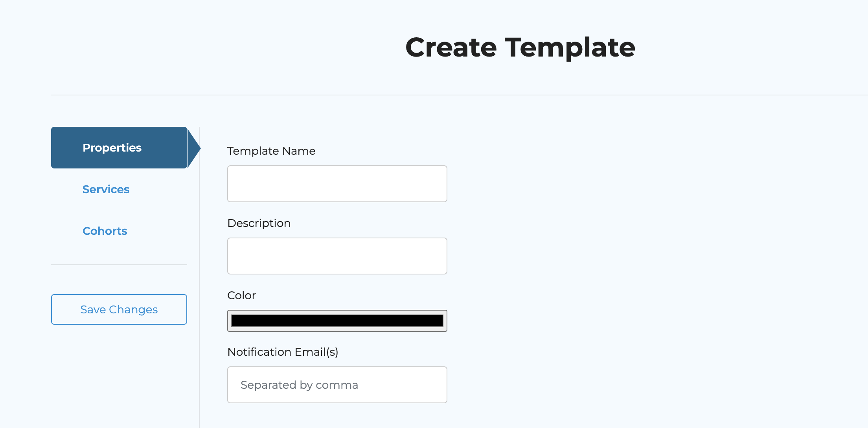Click the Color label text

241,295
